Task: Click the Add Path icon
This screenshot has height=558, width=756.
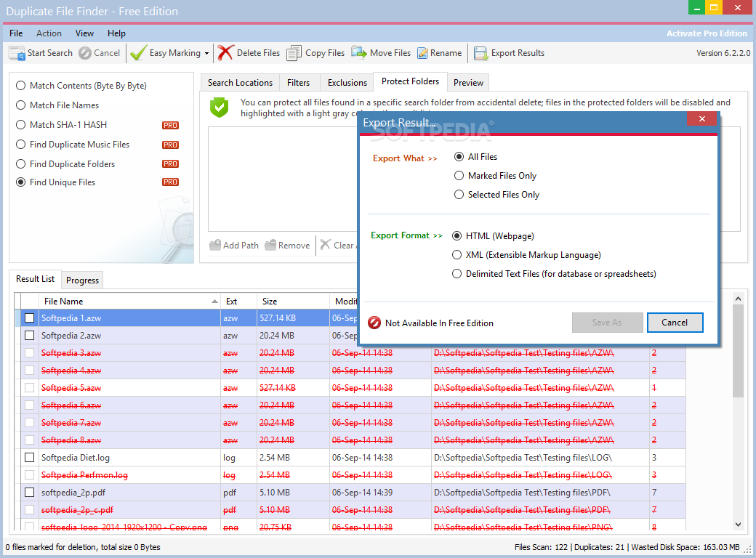Action: coord(215,245)
